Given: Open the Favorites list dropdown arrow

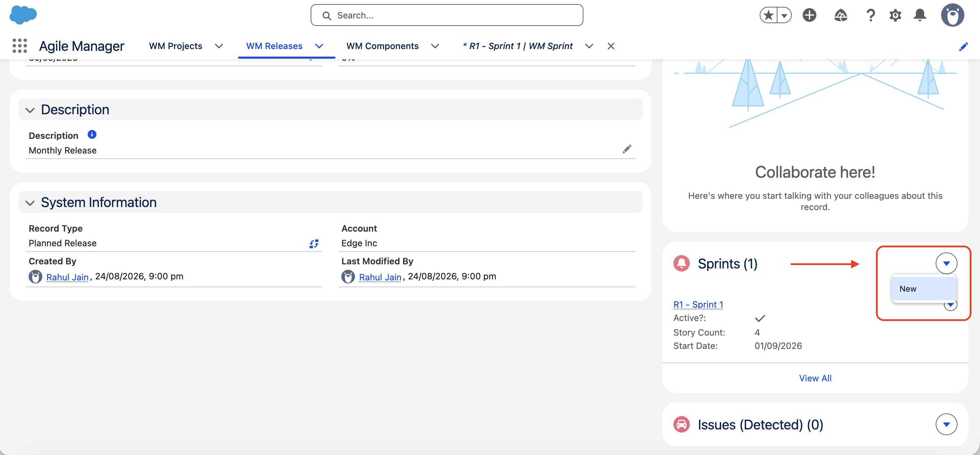Looking at the screenshot, I should click(784, 16).
